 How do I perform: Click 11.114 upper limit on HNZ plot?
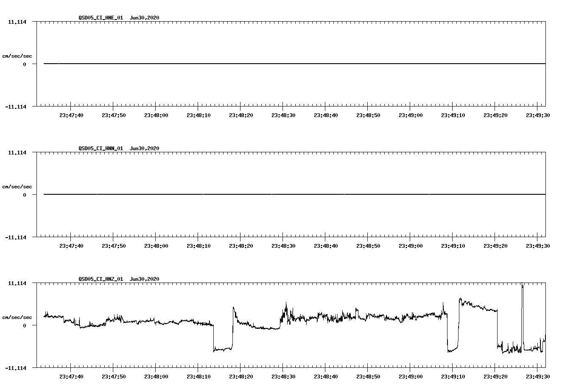tap(17, 283)
